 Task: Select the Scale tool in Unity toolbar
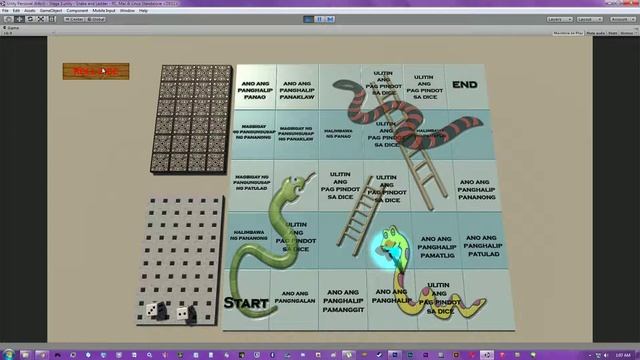[41, 19]
